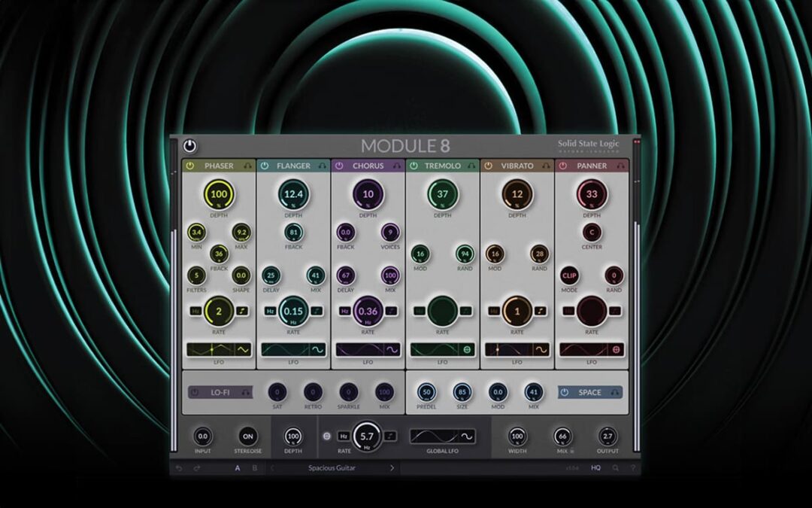The image size is (812, 508).
Task: Switch Chorus rate to Hz mode
Action: [345, 311]
